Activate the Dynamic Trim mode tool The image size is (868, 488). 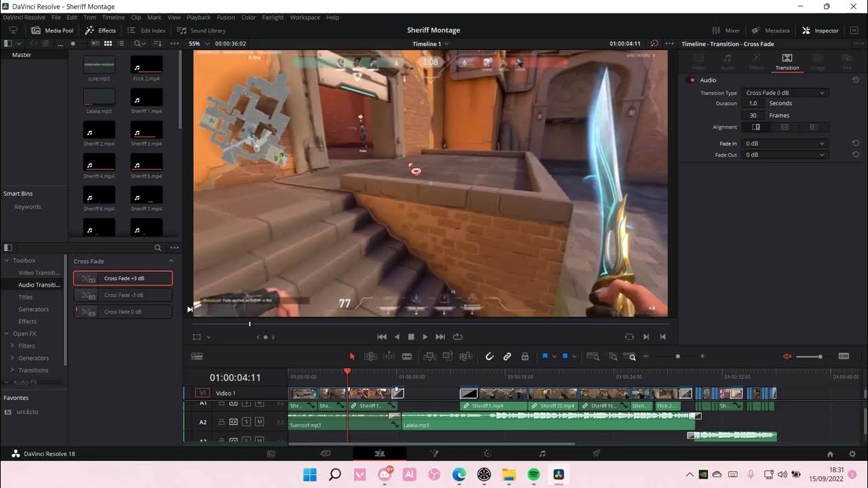click(389, 357)
